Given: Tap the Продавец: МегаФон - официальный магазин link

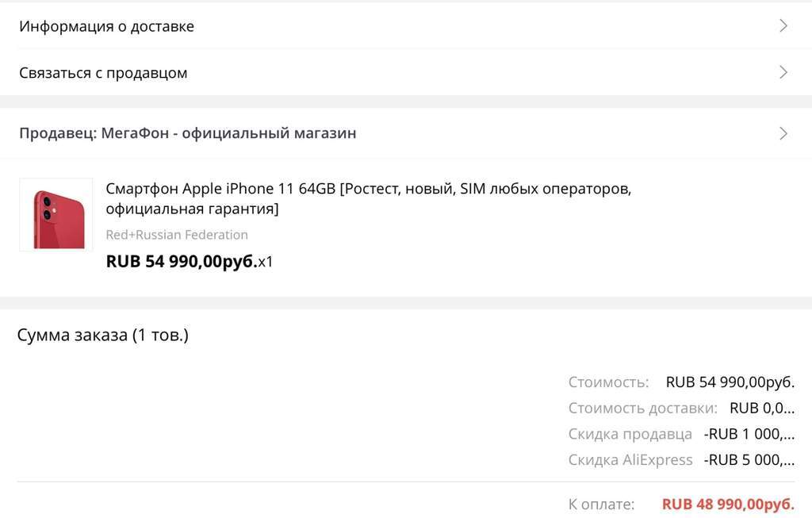Looking at the screenshot, I should [188, 133].
